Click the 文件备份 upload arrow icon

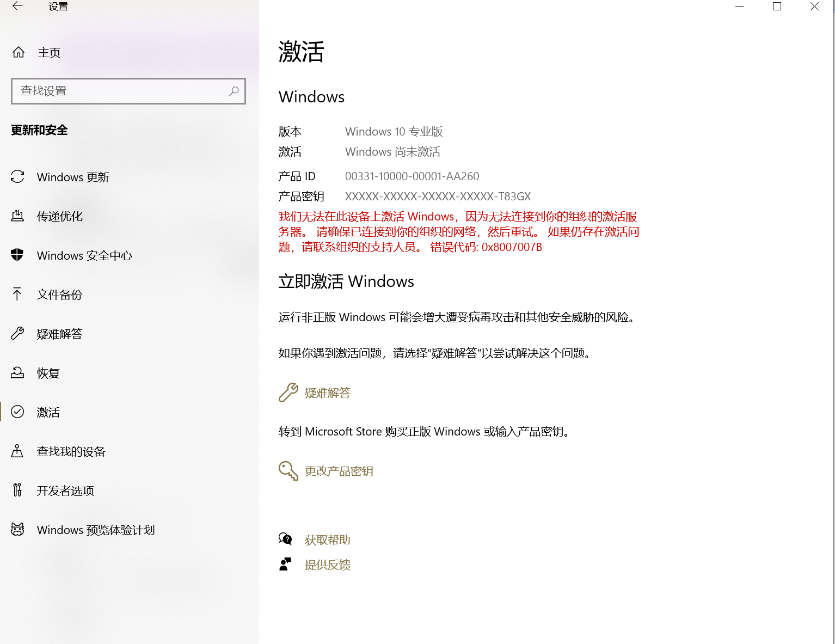pos(17,295)
